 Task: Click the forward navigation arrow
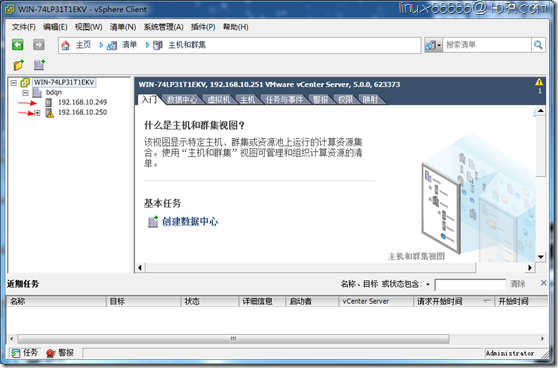39,45
